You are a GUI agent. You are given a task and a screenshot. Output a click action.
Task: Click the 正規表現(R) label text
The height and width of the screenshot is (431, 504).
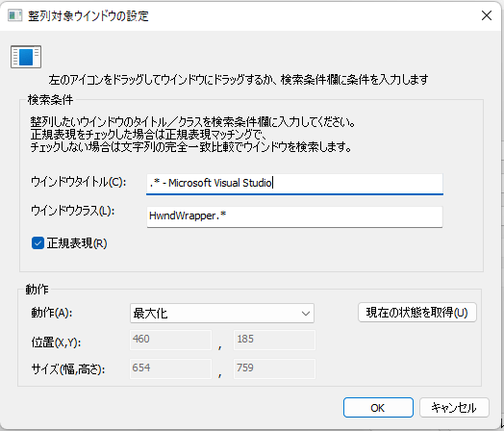click(x=77, y=243)
